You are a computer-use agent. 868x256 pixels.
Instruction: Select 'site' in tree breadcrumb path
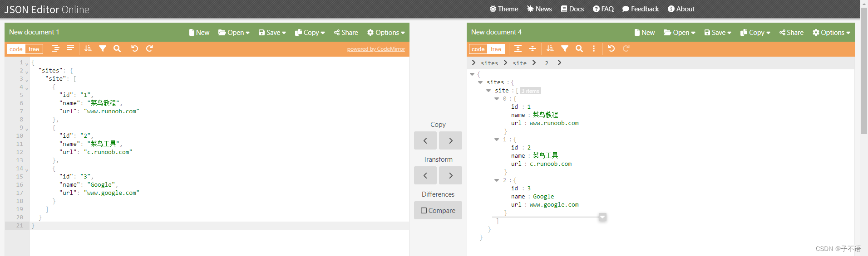click(x=520, y=63)
